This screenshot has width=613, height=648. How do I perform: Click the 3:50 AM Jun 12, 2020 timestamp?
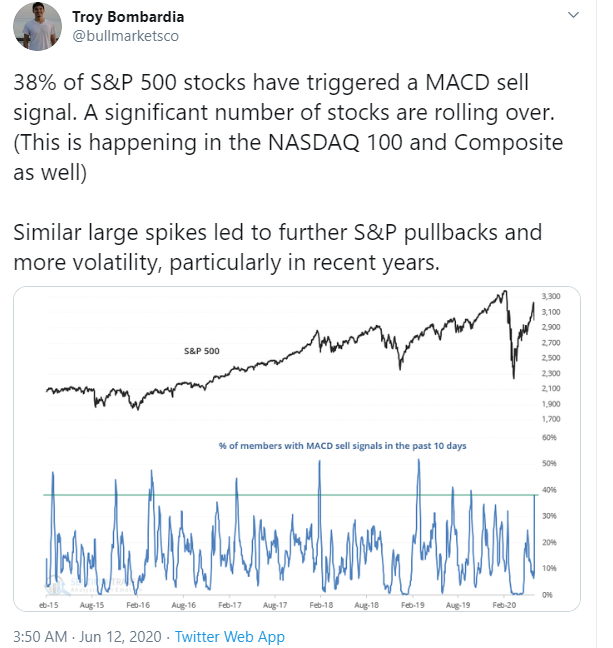[x=87, y=636]
